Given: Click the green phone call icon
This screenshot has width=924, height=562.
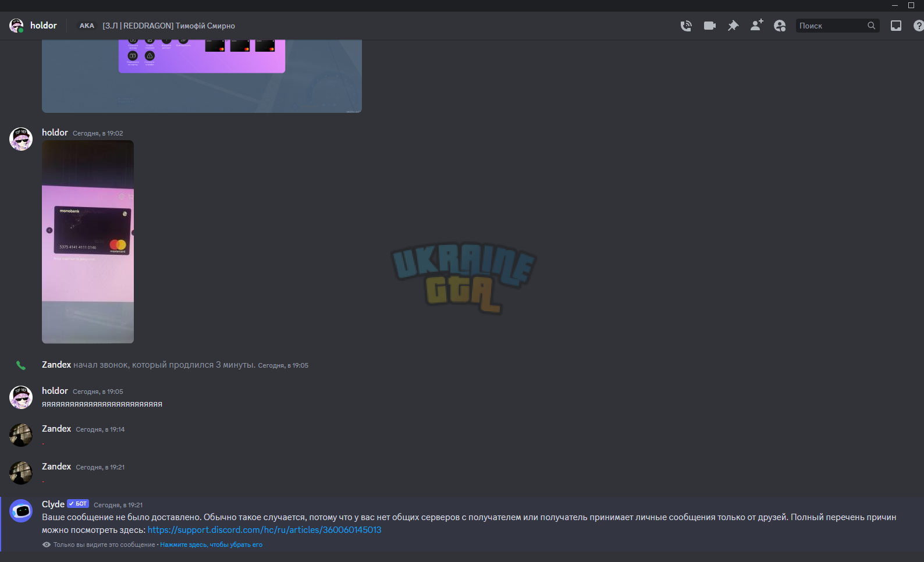Looking at the screenshot, I should [21, 365].
